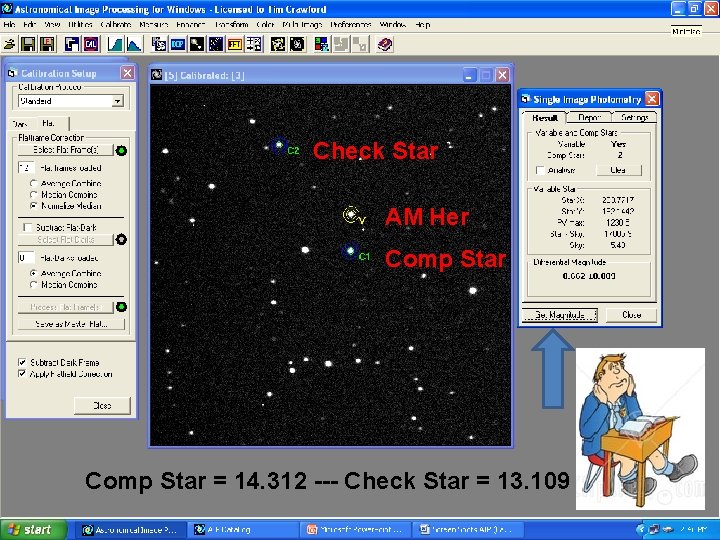Switch to the Dark tab in Calibration Setup
This screenshot has height=540, width=720.
[20, 124]
